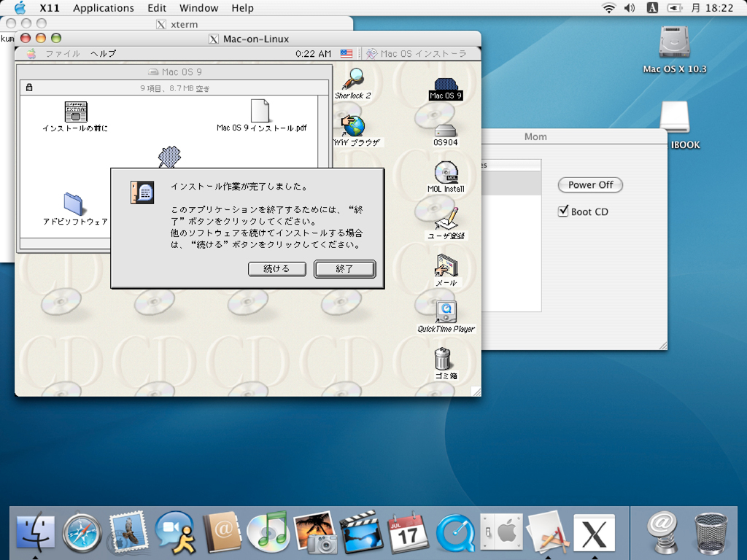747x560 pixels.
Task: Open Address Book in the Dock
Action: [222, 532]
